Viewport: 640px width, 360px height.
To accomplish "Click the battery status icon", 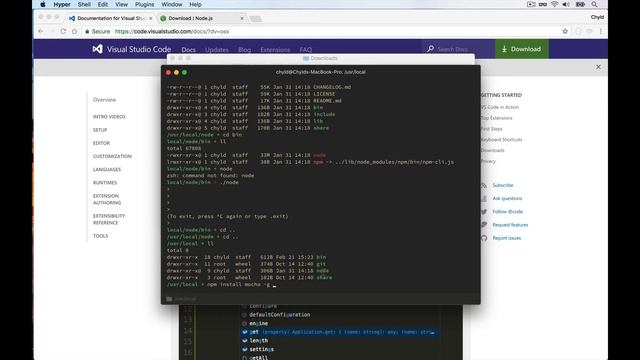I will 580,4.
